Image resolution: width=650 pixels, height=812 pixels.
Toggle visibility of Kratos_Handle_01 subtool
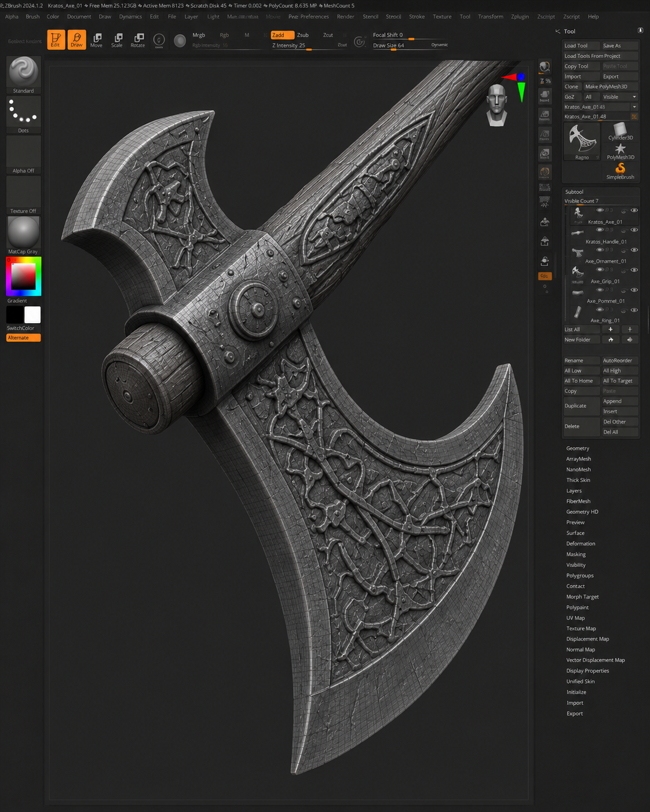[x=634, y=230]
